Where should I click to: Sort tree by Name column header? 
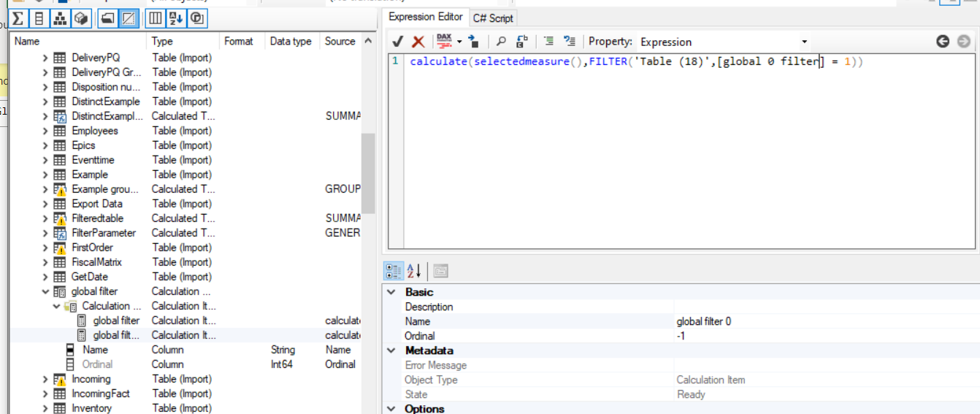77,42
